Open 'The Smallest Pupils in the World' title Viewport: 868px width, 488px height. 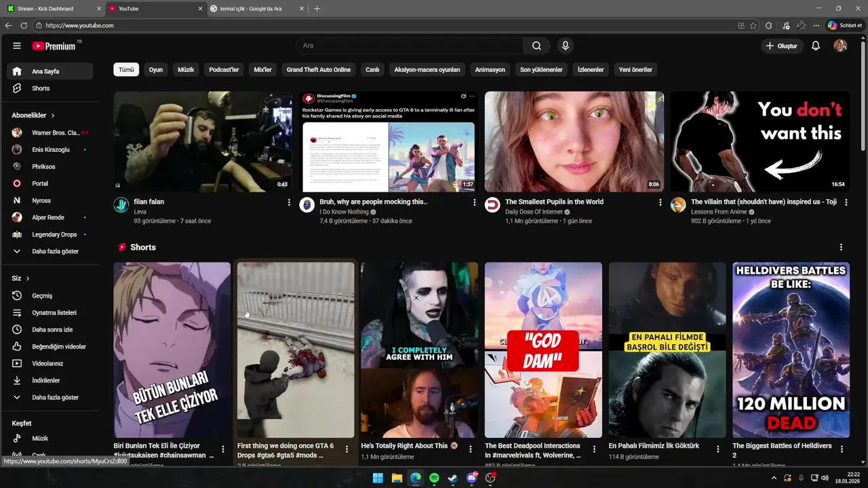click(x=554, y=202)
